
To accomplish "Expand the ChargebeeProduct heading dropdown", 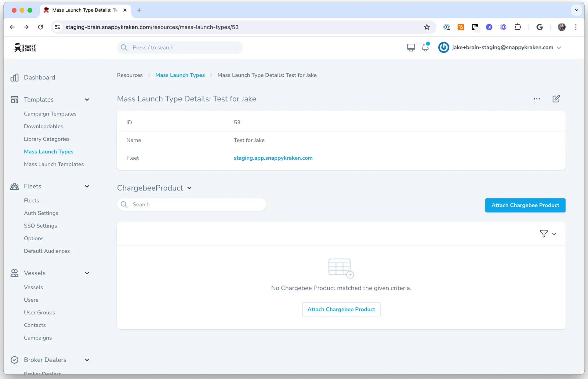I will coord(189,188).
